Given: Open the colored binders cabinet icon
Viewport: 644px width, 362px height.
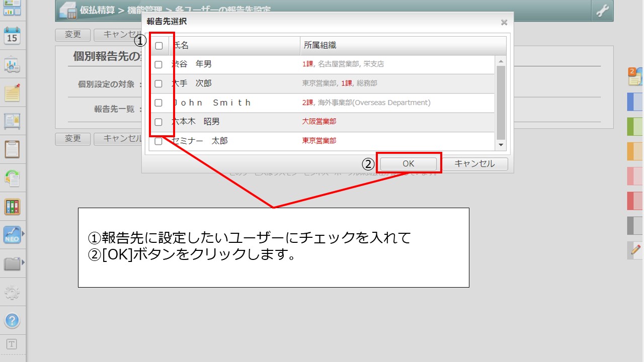Looking at the screenshot, I should pos(12,207).
